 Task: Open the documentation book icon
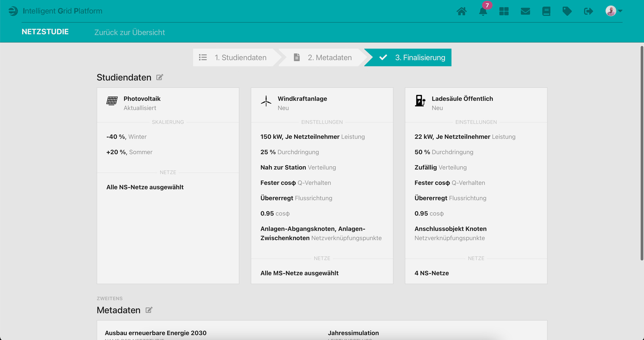[546, 11]
